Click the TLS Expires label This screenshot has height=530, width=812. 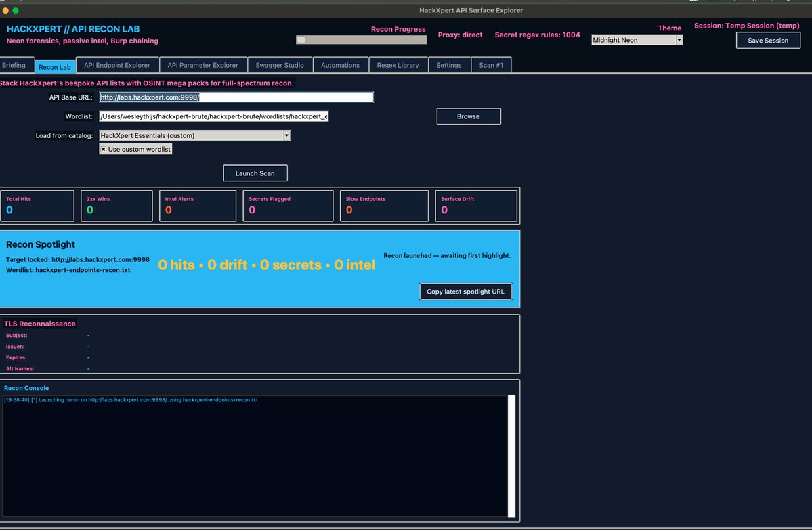click(16, 357)
